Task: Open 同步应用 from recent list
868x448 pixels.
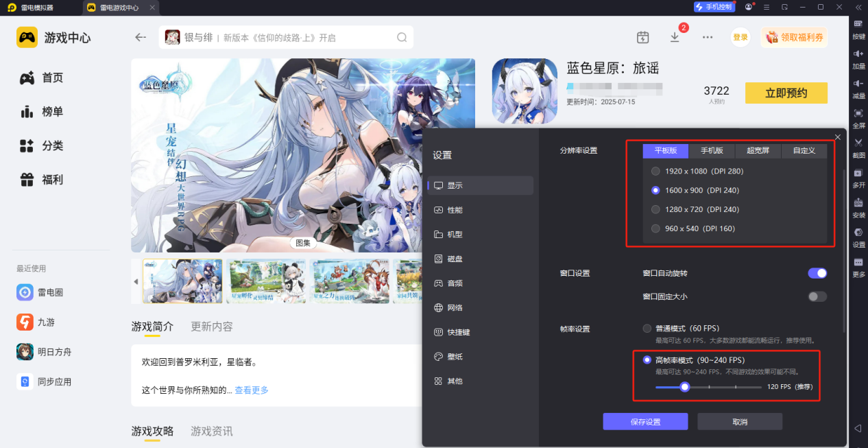Action: 44,381
